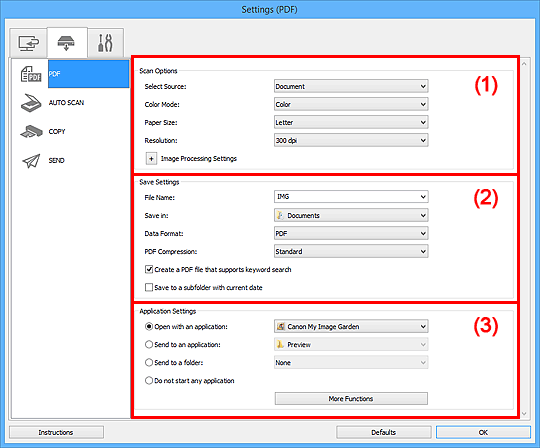
Task: Open the File Name combo box
Action: tap(351, 197)
